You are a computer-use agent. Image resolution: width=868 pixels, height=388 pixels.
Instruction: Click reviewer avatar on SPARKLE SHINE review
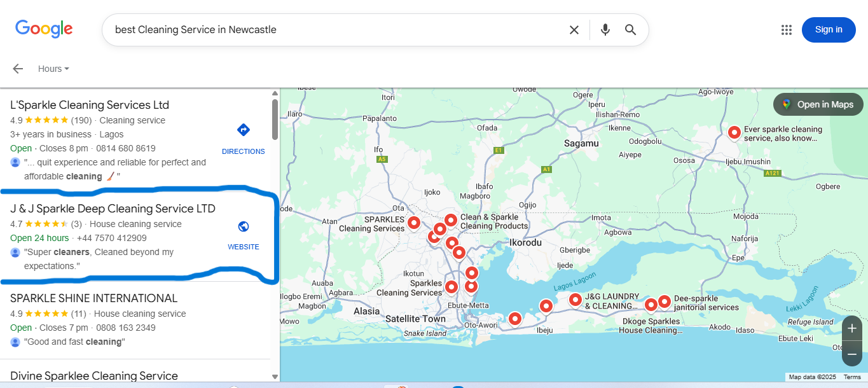click(15, 342)
